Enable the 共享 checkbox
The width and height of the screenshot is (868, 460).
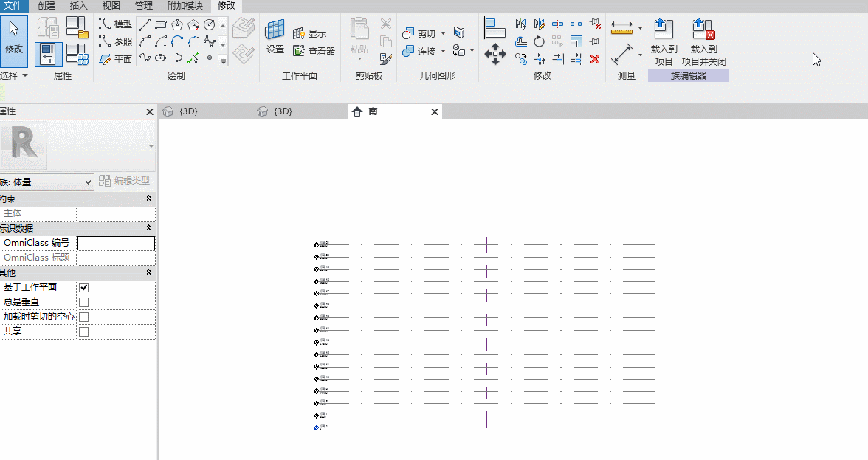[x=83, y=332]
